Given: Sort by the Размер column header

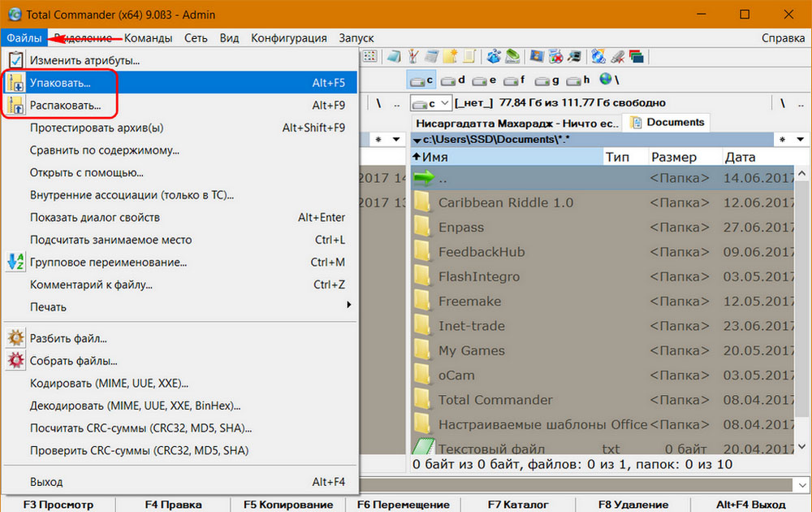Looking at the screenshot, I should pyautogui.click(x=685, y=157).
